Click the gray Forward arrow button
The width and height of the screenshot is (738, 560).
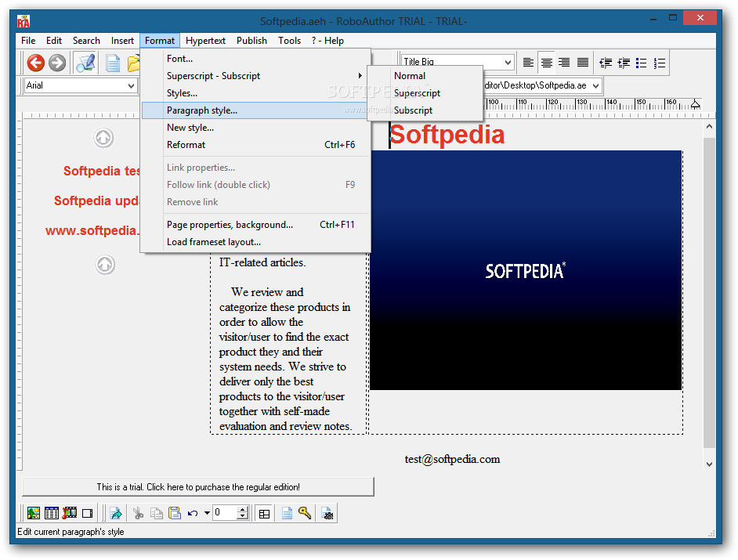point(57,63)
